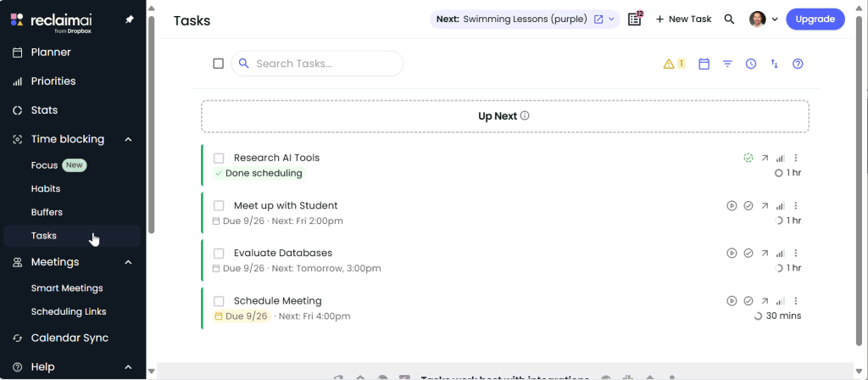Click the New Task button
The width and height of the screenshot is (868, 380).
coord(684,20)
